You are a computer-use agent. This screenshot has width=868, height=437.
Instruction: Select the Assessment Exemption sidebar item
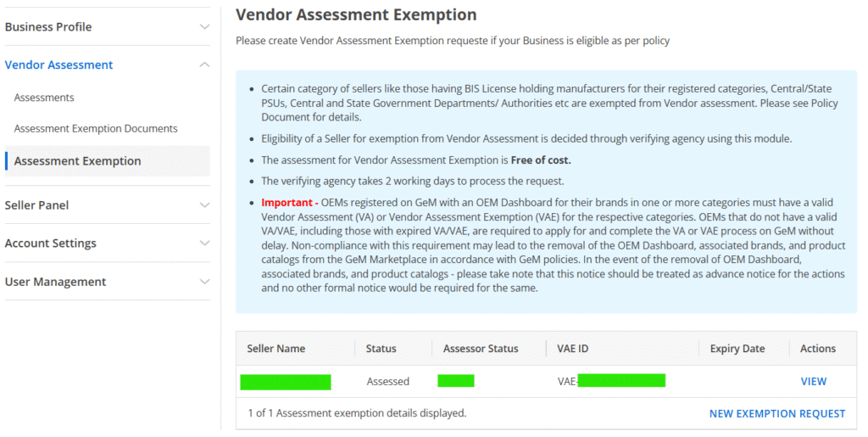point(78,161)
